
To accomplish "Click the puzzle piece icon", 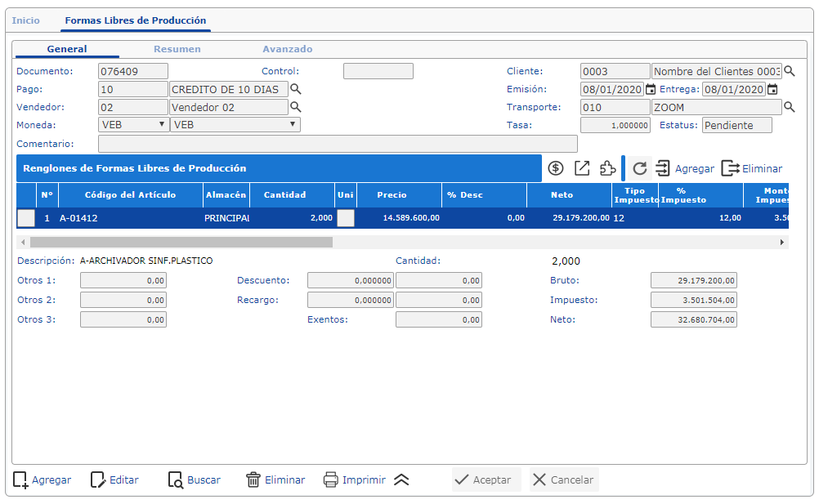I will pos(607,168).
